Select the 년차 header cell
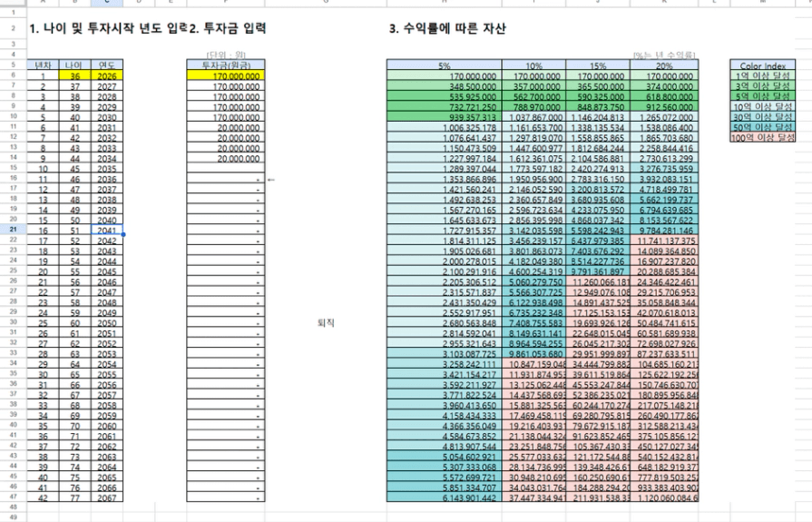Image resolution: width=812 pixels, height=522 pixels. (42, 66)
